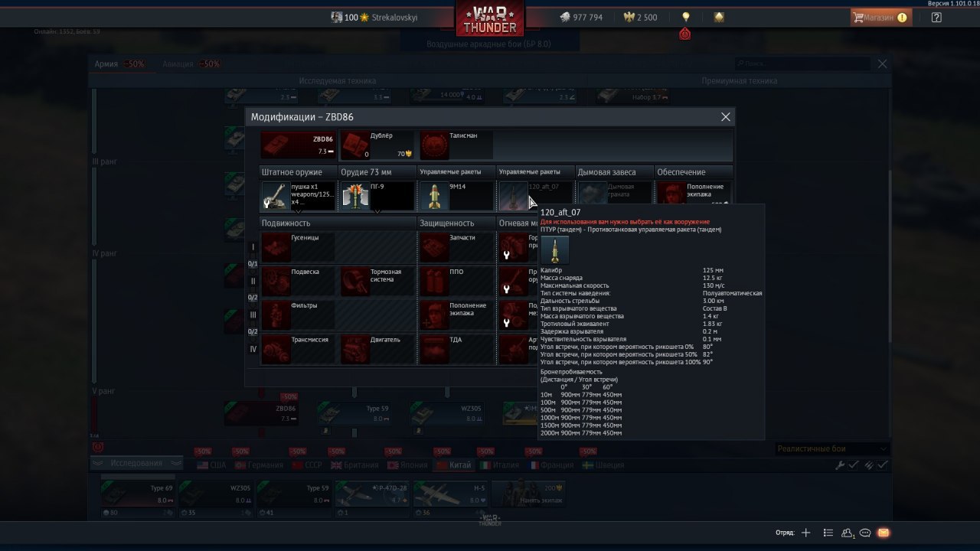Open the Магазин shop button
This screenshot has height=551, width=980.
(x=880, y=17)
